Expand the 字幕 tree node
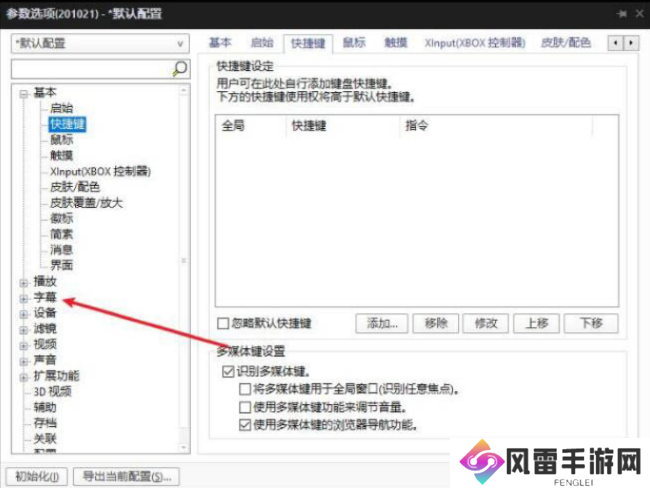 [24, 298]
